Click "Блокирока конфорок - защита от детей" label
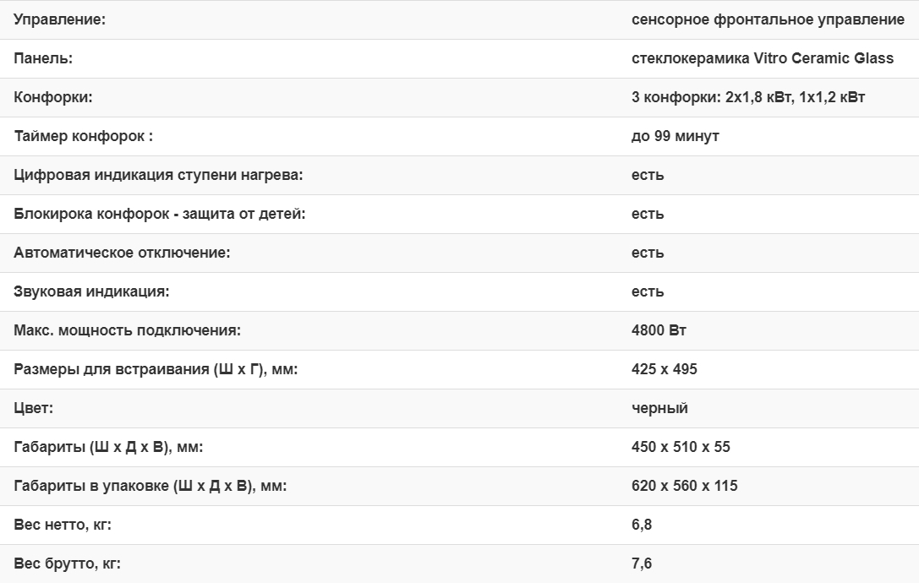This screenshot has height=588, width=919. [160, 214]
